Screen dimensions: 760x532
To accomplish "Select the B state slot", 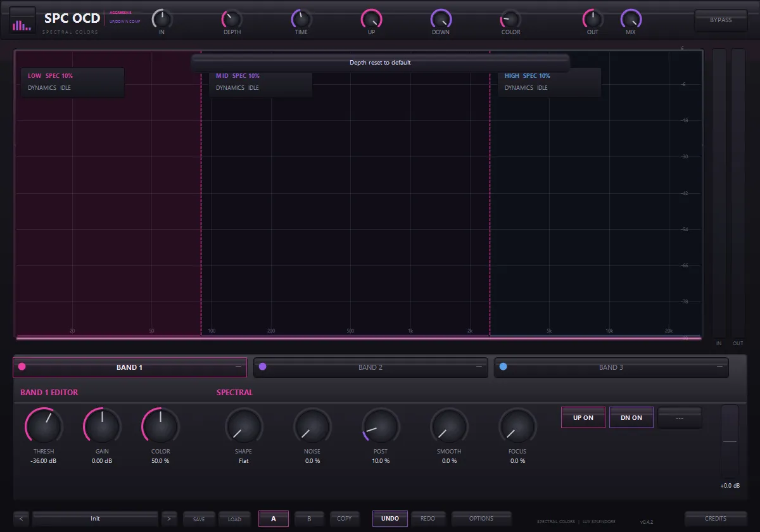I will (309, 519).
